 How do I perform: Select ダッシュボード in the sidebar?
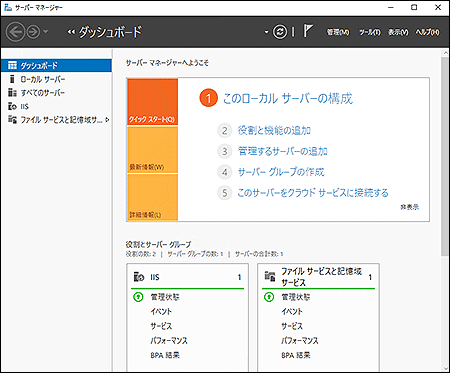(x=56, y=65)
